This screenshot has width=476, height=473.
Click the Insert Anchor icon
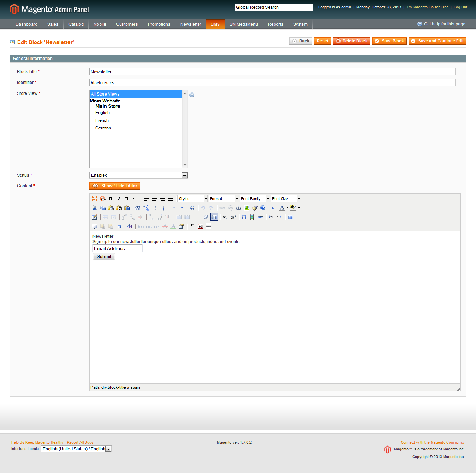click(239, 208)
